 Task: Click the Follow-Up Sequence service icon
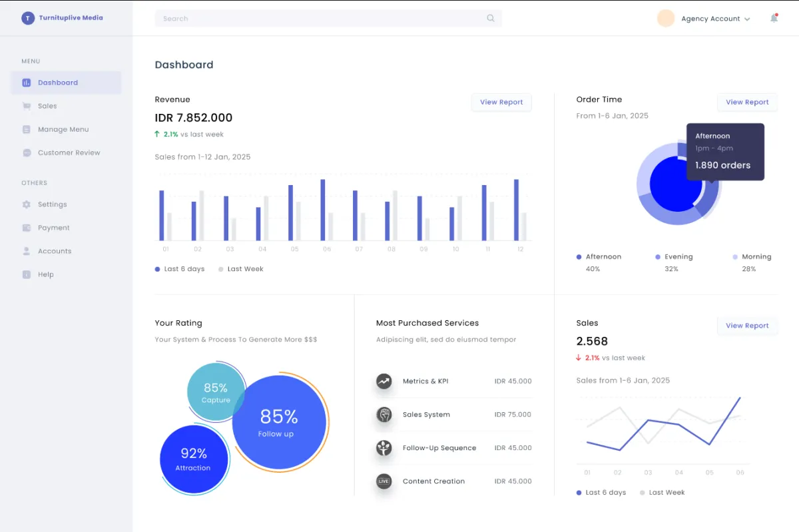(384, 448)
